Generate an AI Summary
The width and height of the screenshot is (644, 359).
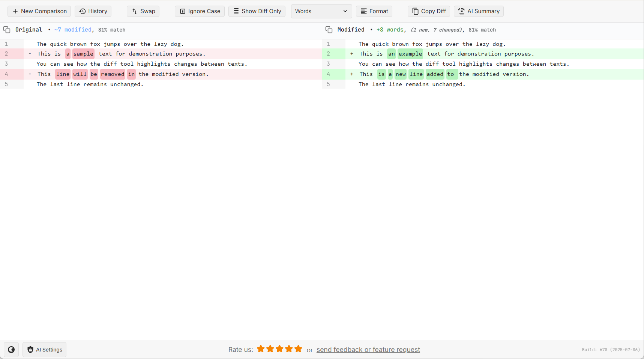[x=479, y=11]
